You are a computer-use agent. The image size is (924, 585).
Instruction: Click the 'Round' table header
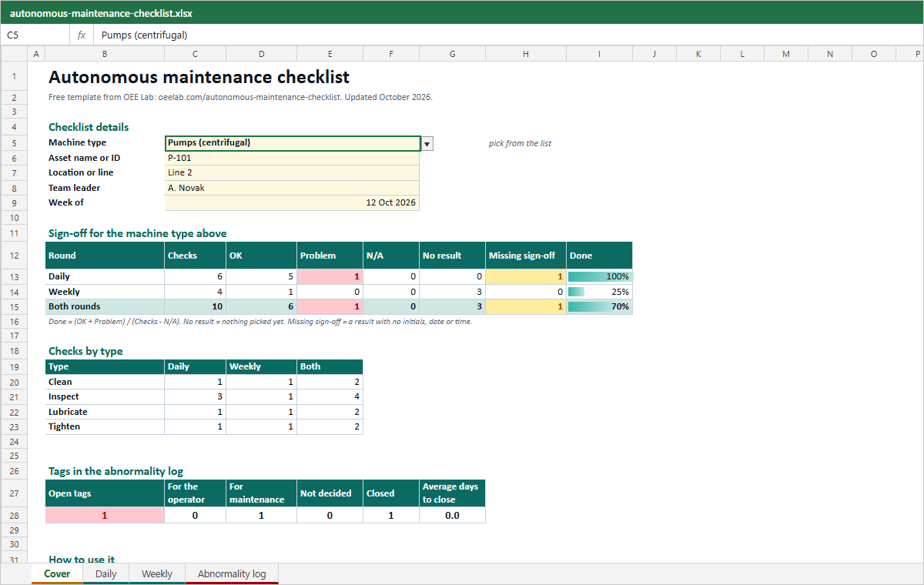(x=105, y=256)
